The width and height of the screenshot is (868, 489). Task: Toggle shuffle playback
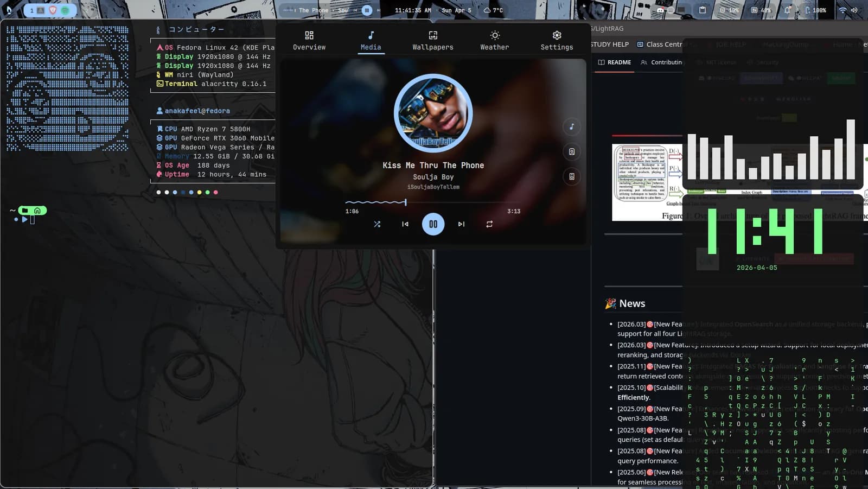pos(377,224)
